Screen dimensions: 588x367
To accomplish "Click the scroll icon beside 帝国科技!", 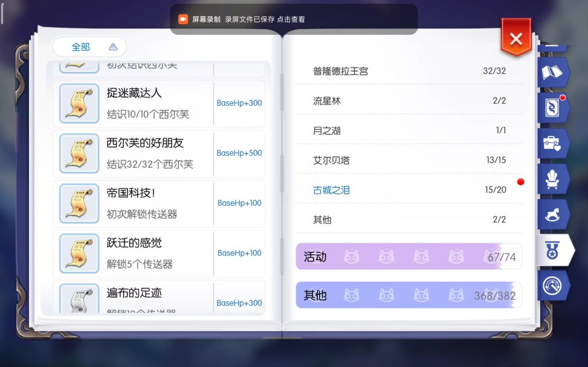I will (x=79, y=203).
